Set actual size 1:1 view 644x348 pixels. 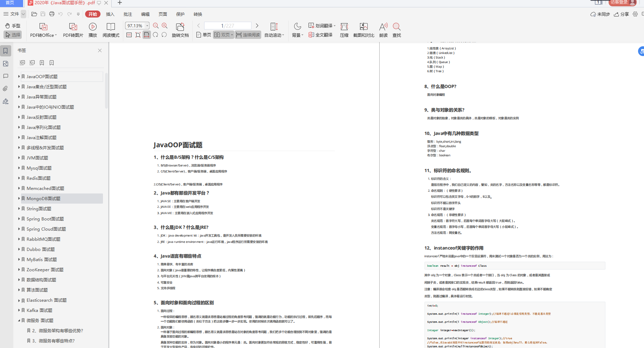pyautogui.click(x=129, y=35)
